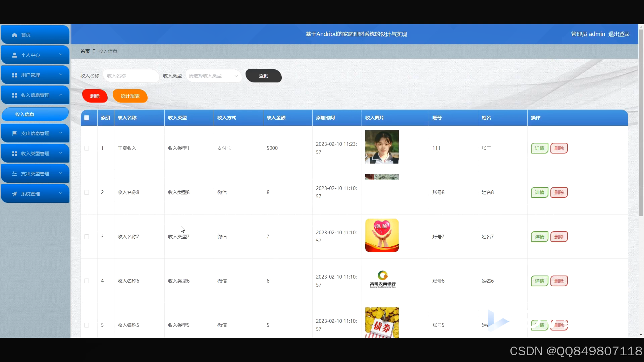644x362 pixels.
Task: Check the checkbox for row 工资收入
Action: pos(87,148)
